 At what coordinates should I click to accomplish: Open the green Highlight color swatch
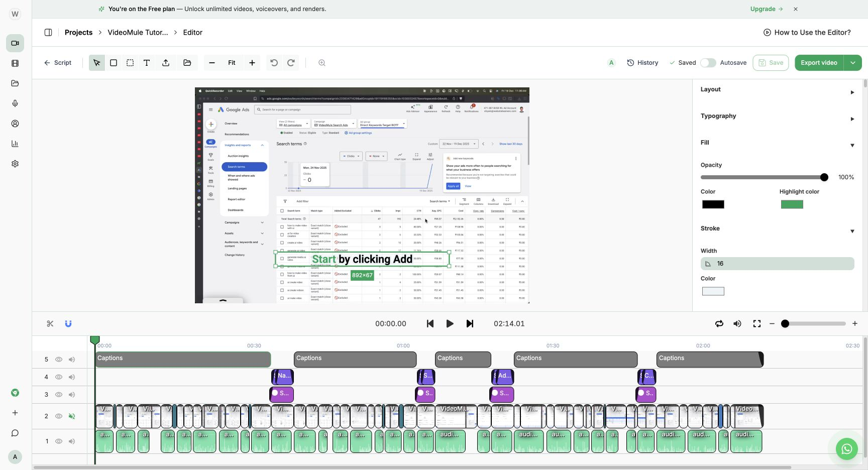pyautogui.click(x=792, y=204)
